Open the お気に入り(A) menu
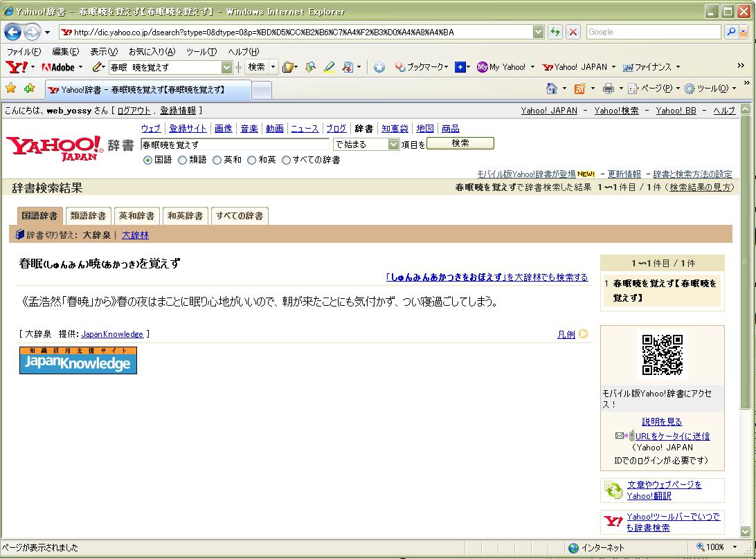 click(152, 52)
